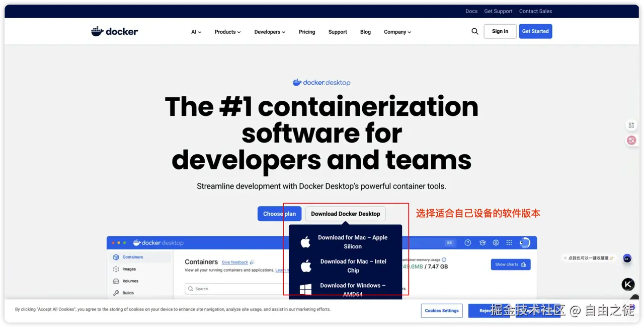
Task: Open the Docs link in top bar
Action: (471, 11)
